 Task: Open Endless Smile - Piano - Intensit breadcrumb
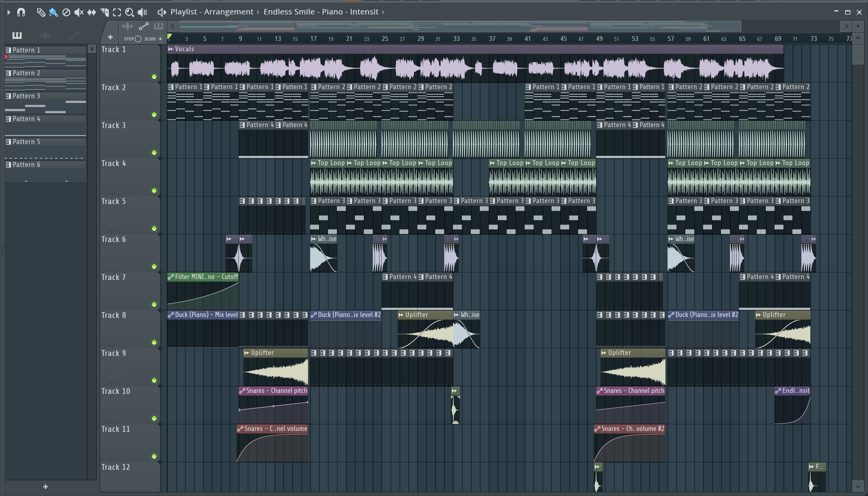321,12
